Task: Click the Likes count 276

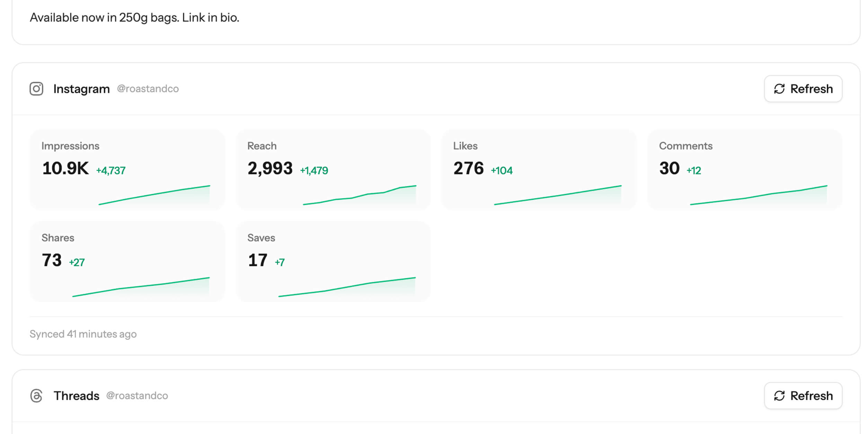Action: 468,168
